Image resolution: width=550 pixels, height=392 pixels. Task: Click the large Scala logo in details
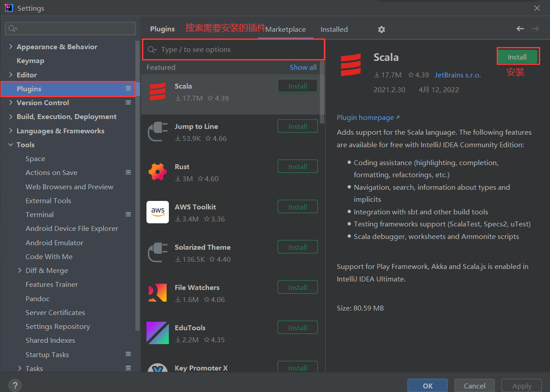(x=350, y=65)
